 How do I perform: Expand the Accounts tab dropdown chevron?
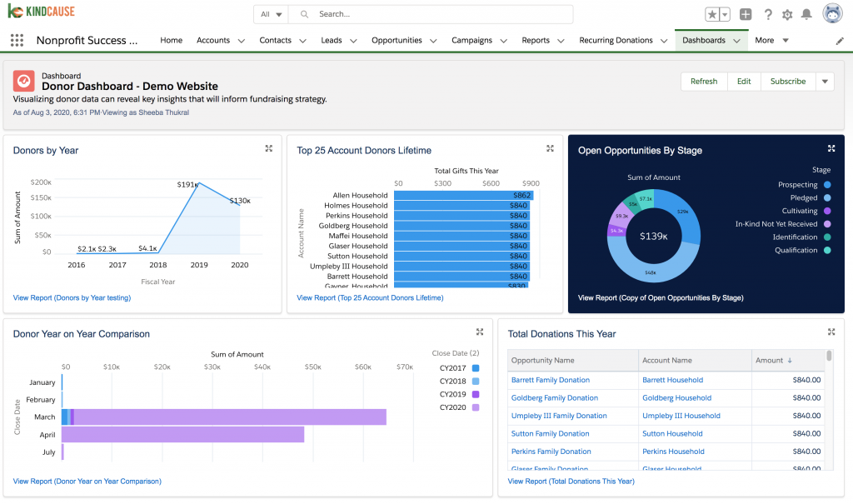click(242, 41)
